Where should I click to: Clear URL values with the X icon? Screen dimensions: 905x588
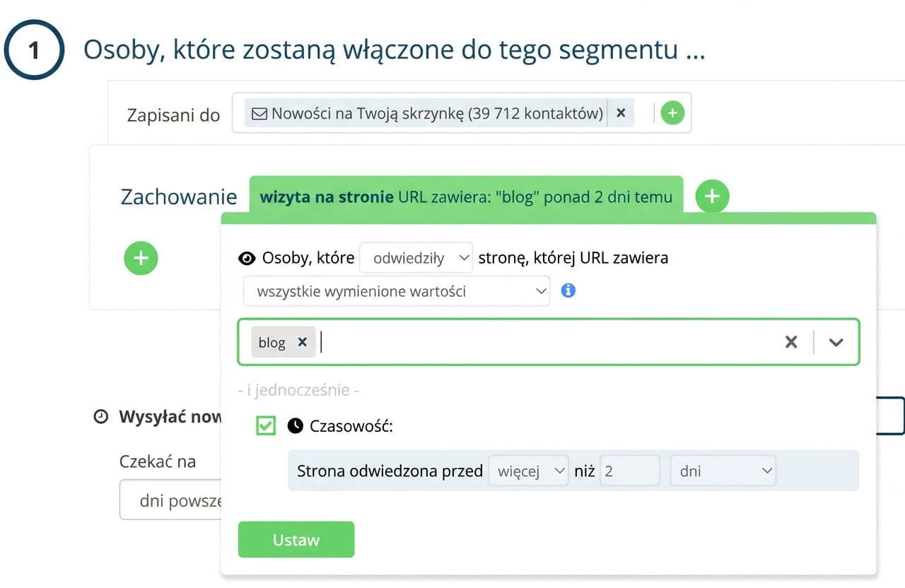[790, 341]
